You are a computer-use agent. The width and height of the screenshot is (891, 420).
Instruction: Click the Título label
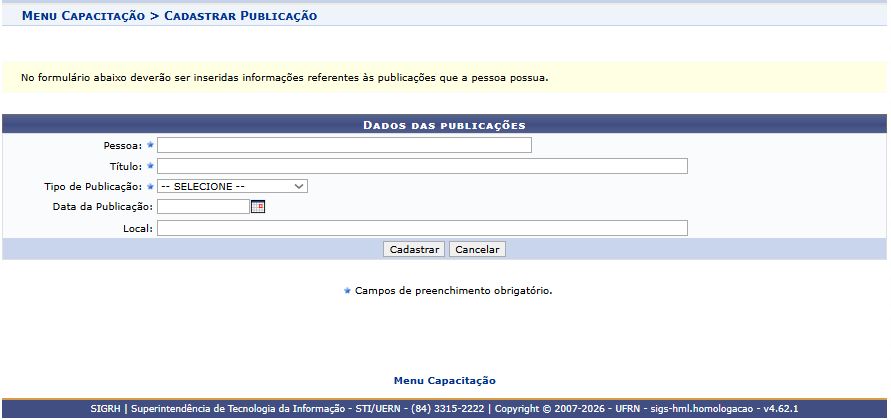(126, 167)
